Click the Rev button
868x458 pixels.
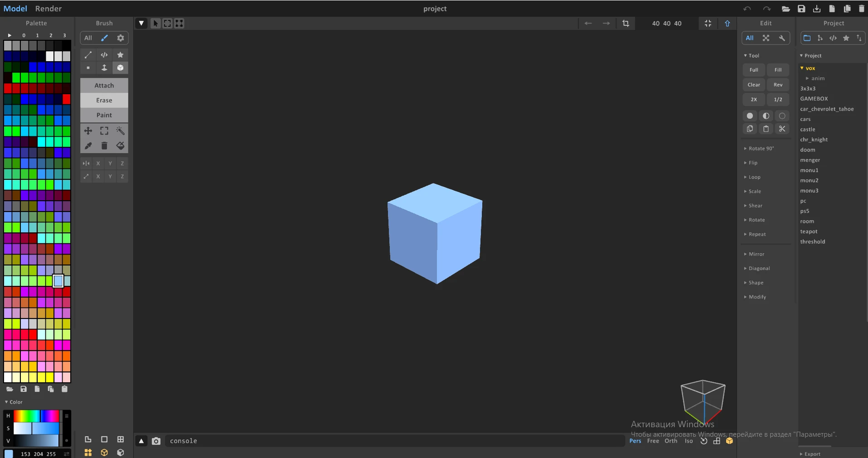[x=778, y=85]
